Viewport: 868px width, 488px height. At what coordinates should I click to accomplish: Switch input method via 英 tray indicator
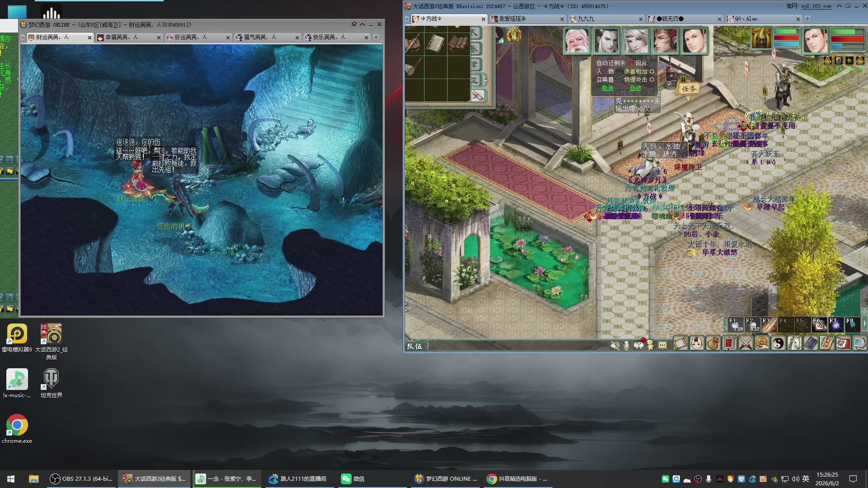coord(806,479)
